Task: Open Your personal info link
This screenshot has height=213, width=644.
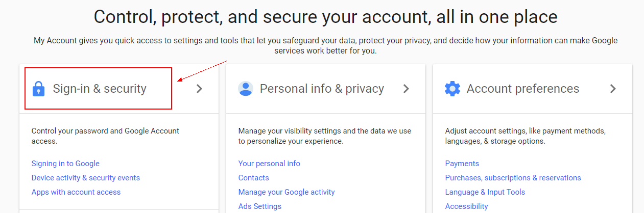Action: 269,164
